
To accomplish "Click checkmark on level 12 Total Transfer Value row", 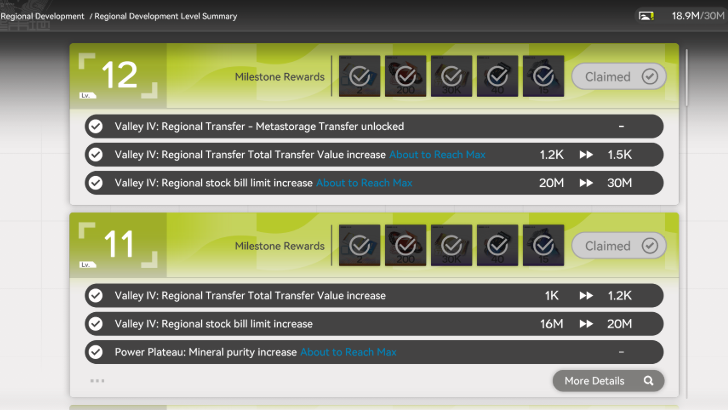I will point(96,155).
